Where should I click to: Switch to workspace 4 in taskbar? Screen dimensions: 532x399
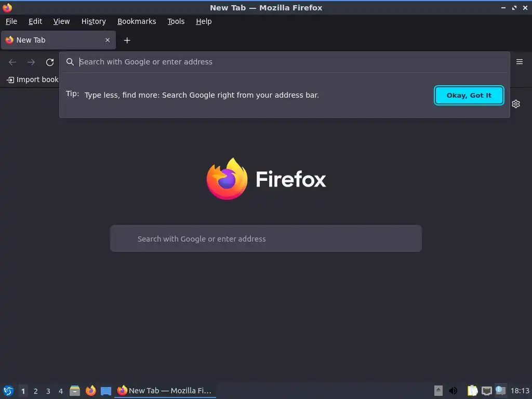pyautogui.click(x=61, y=391)
